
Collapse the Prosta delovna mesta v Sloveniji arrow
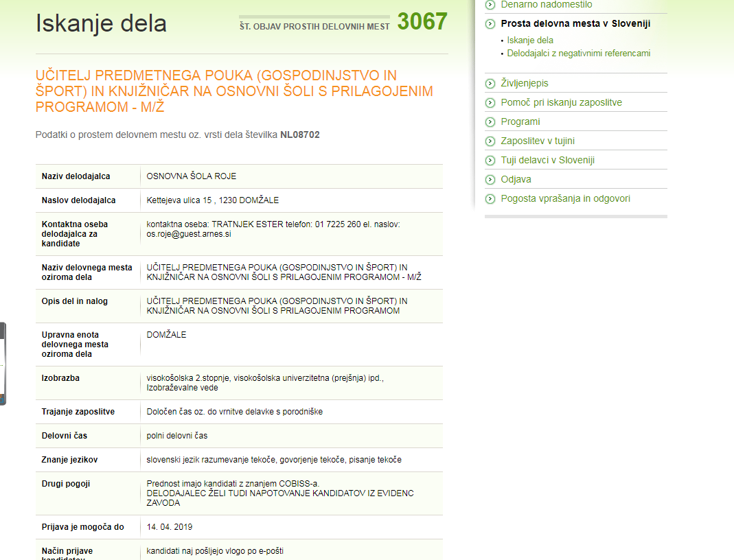tap(490, 24)
